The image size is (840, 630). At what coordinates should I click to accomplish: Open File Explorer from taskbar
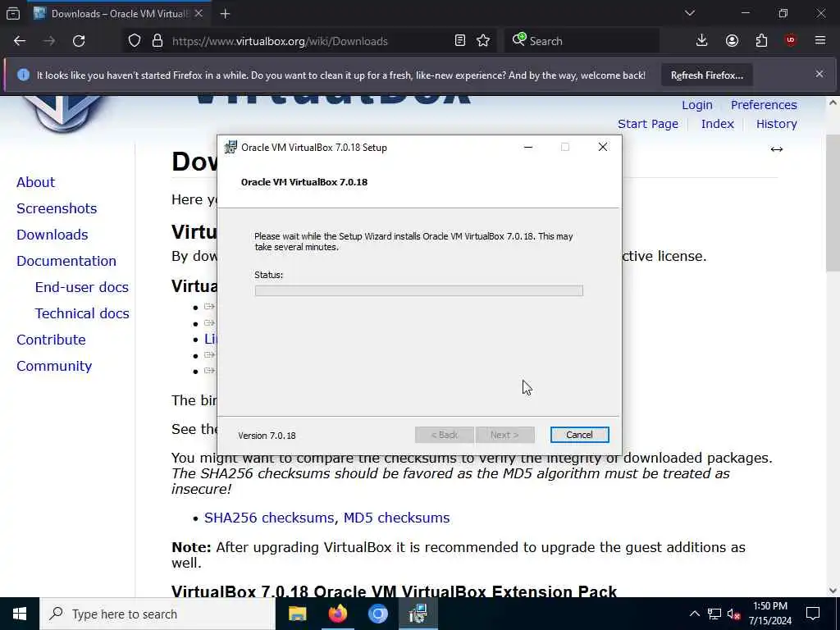point(297,614)
